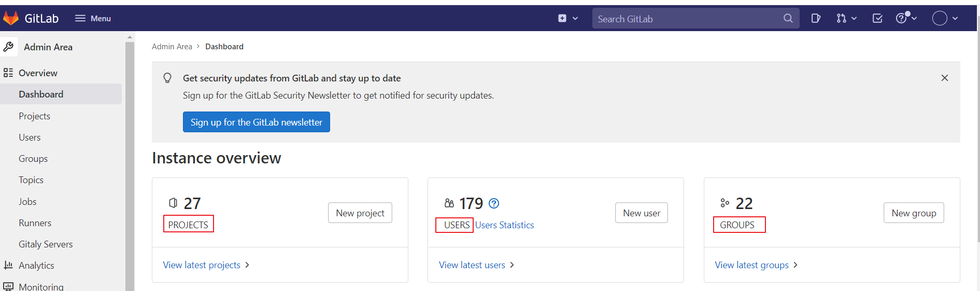Go to Topics in the sidebar
Image resolution: width=980 pixels, height=291 pixels.
pyautogui.click(x=31, y=180)
